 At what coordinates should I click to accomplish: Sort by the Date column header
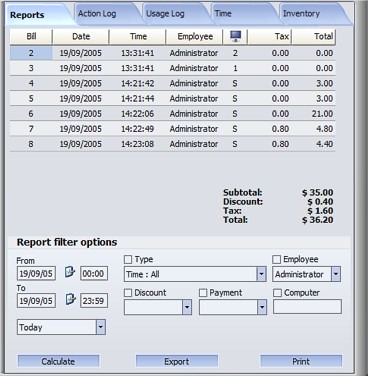[x=81, y=36]
